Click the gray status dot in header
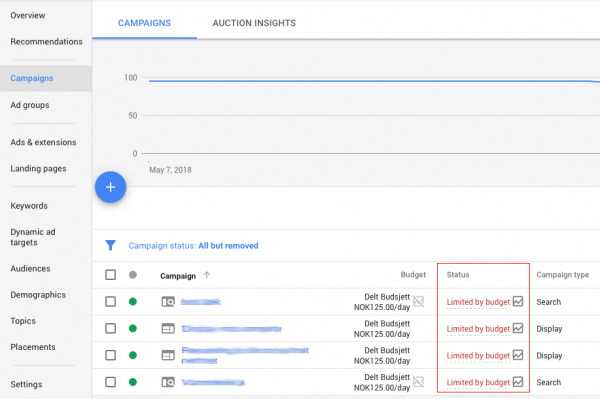 (133, 275)
